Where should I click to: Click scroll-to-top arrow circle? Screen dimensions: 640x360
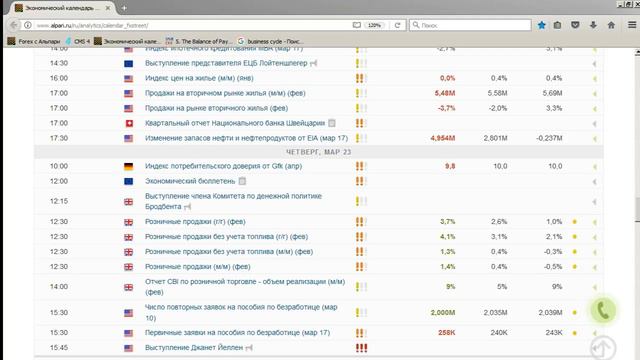coord(603,348)
